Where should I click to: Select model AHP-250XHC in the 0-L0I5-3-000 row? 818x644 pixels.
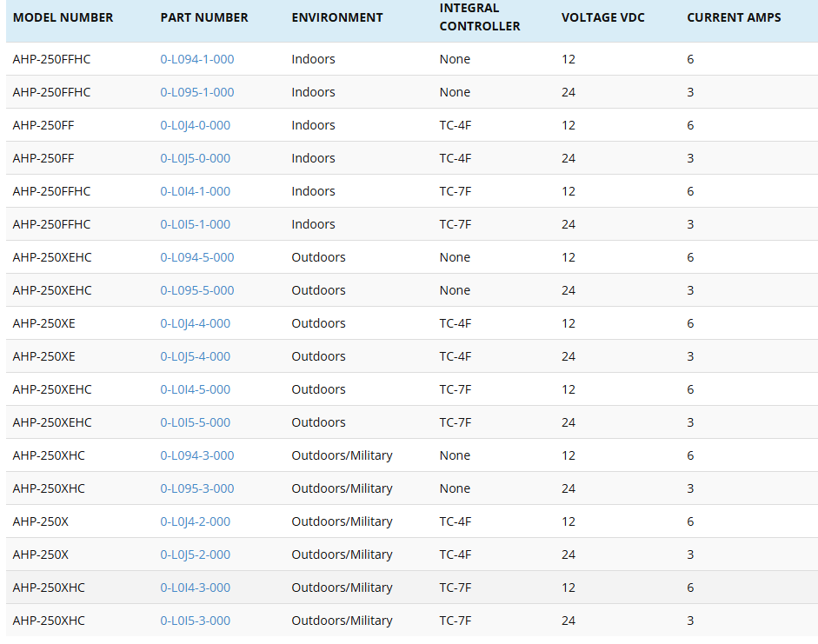coord(49,621)
